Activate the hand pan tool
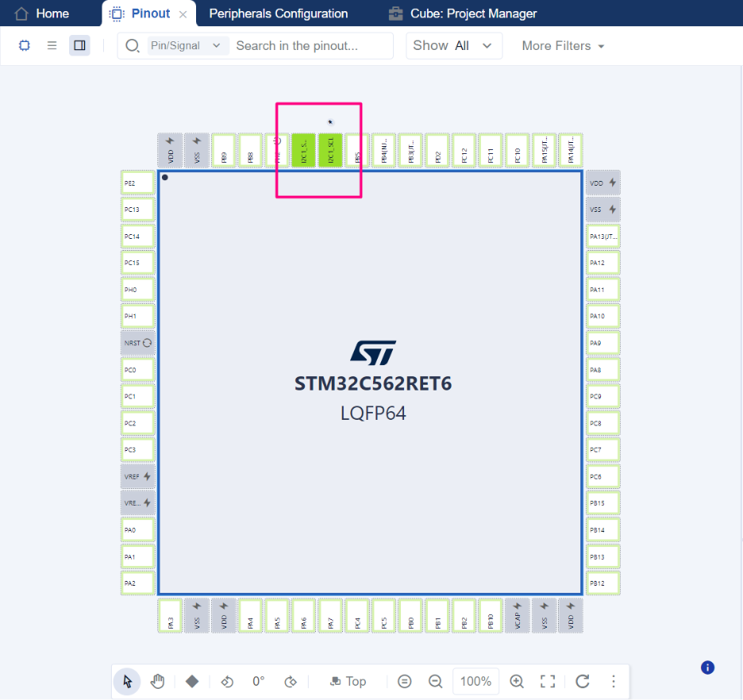The height and width of the screenshot is (700, 743). coord(157,682)
